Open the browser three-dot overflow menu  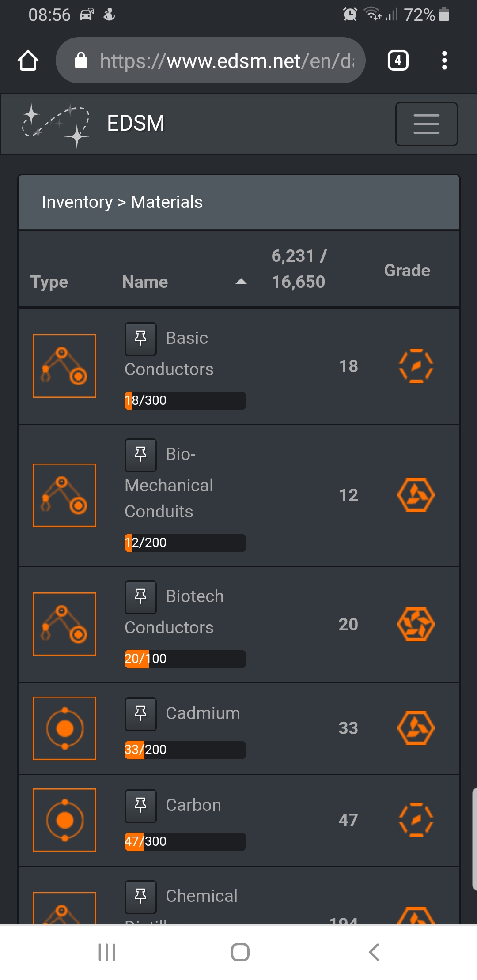(444, 60)
